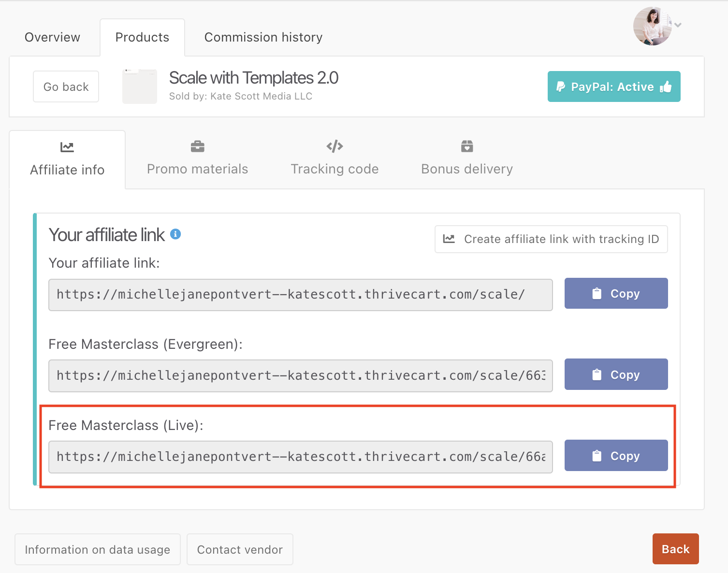Viewport: 728px width, 573px height.
Task: Copy the Free Masterclass (Live) link
Action: pos(616,455)
